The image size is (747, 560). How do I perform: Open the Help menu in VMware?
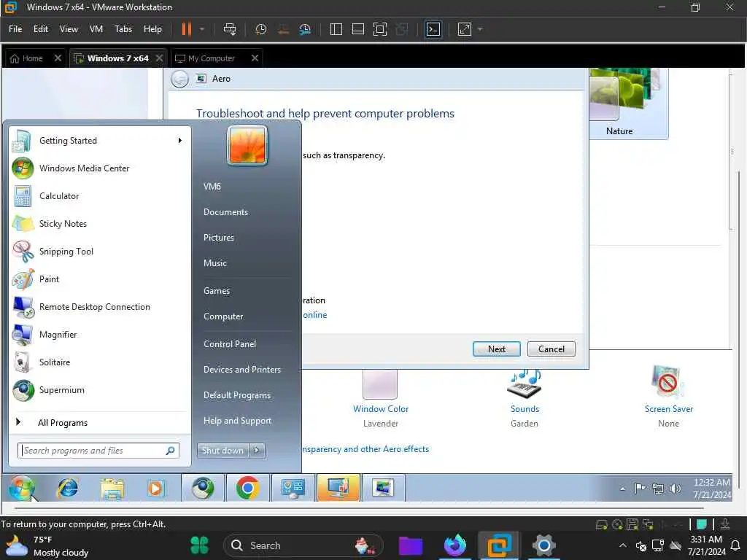click(152, 29)
